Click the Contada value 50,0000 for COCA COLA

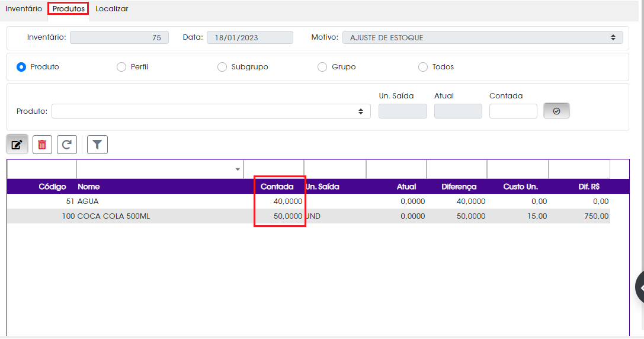pos(288,216)
